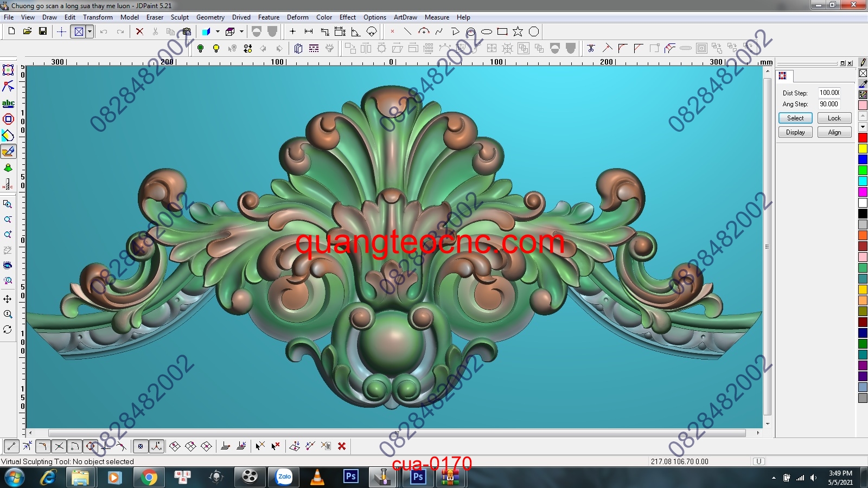Viewport: 868px width, 488px height.
Task: Click the Save floppy disk icon
Action: [x=42, y=31]
